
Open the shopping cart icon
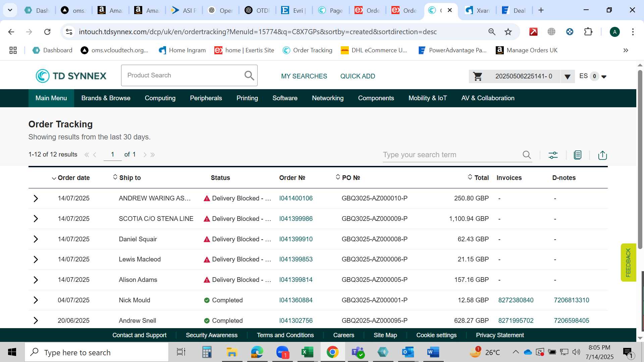(478, 76)
